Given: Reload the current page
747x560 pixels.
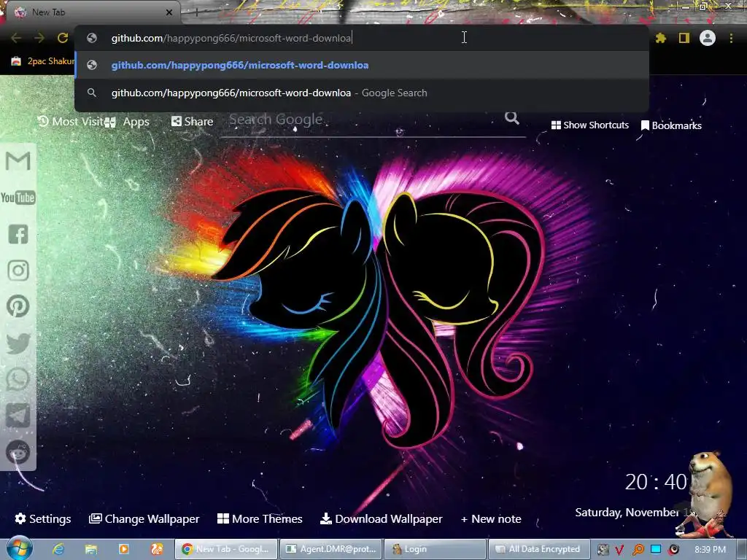Looking at the screenshot, I should [63, 38].
